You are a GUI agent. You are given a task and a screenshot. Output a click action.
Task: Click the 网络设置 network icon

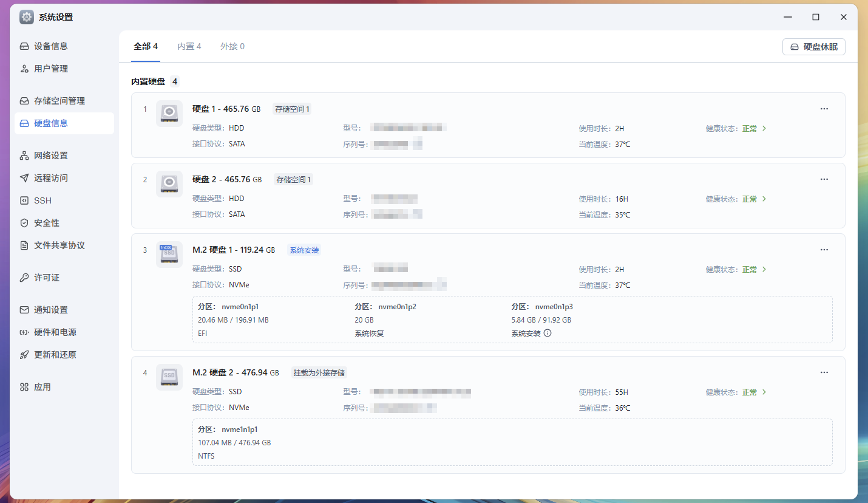(x=24, y=156)
